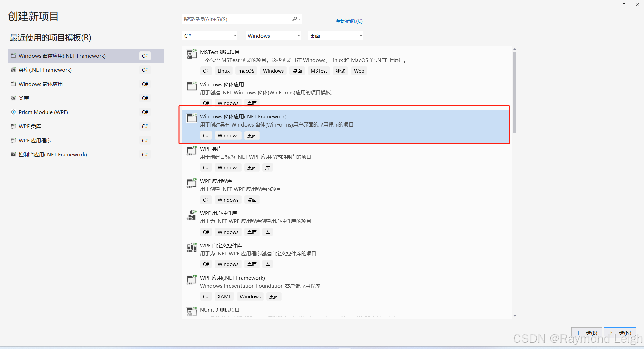Click the macOS tag under MSTest 测试项目

(x=246, y=71)
